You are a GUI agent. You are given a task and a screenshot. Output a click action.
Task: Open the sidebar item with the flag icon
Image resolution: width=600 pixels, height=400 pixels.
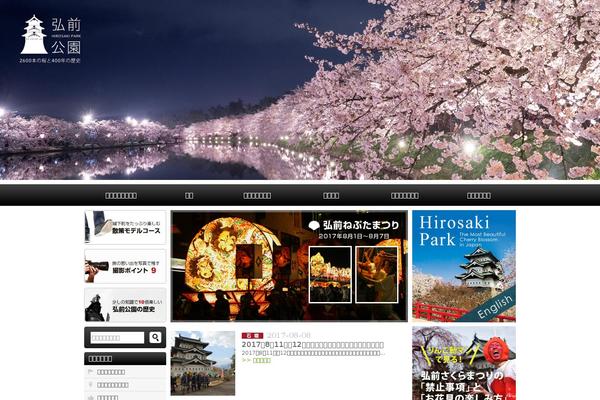tap(125, 372)
